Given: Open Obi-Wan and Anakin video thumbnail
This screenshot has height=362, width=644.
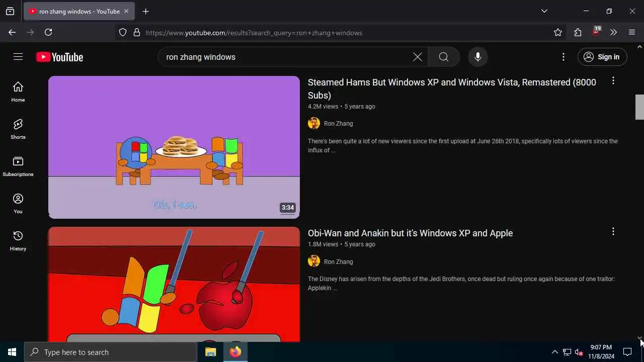Looking at the screenshot, I should click(x=174, y=284).
